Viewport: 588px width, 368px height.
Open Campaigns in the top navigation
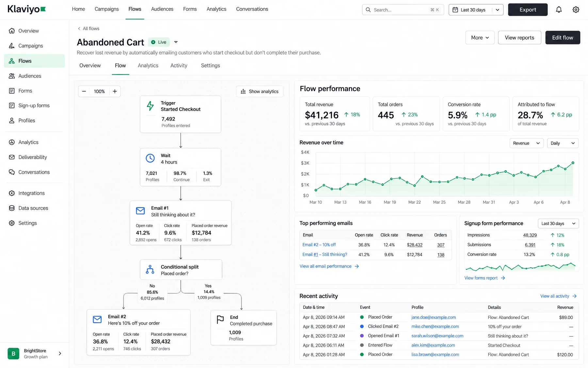107,9
